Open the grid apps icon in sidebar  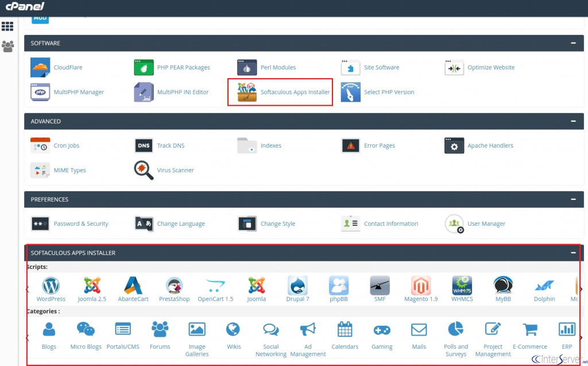[x=7, y=26]
